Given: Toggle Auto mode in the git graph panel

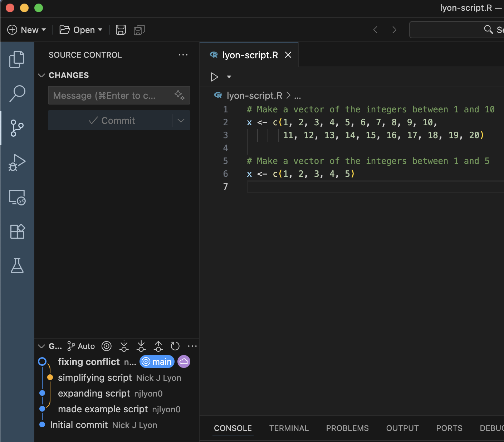Looking at the screenshot, I should 80,346.
